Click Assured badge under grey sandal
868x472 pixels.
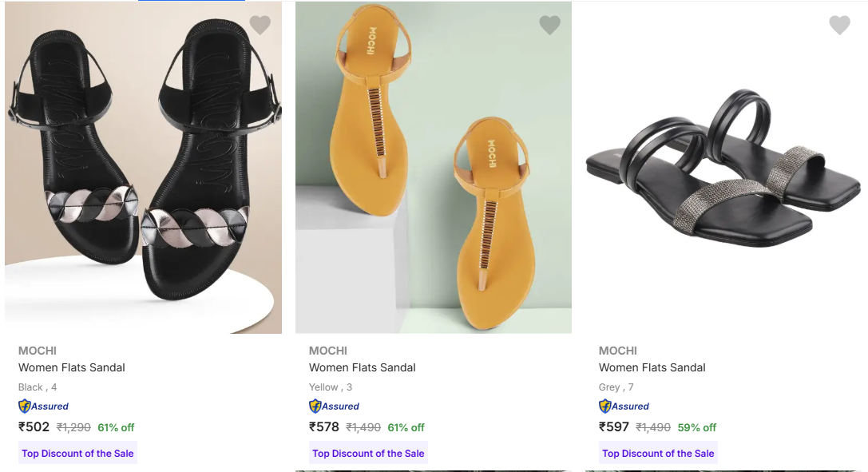(x=624, y=406)
